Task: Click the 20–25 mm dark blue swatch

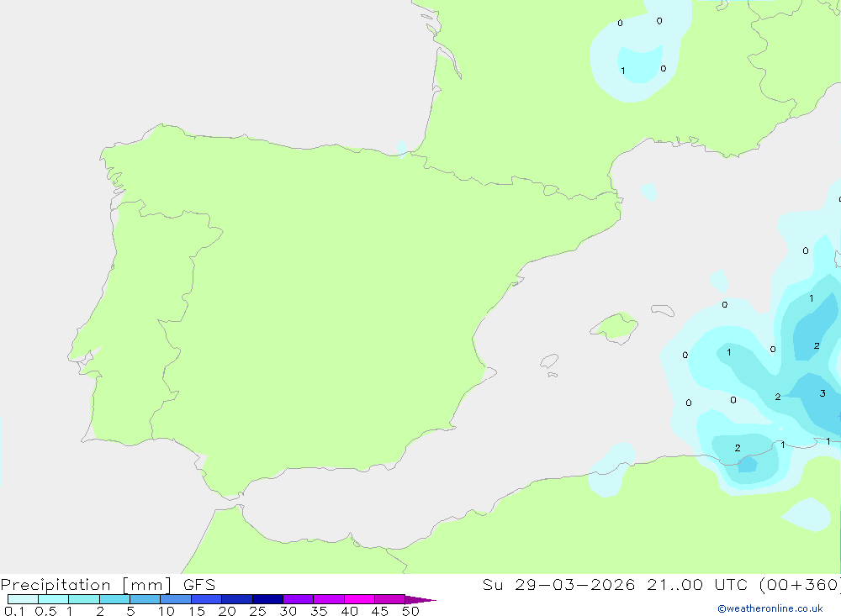Action: [x=236, y=599]
